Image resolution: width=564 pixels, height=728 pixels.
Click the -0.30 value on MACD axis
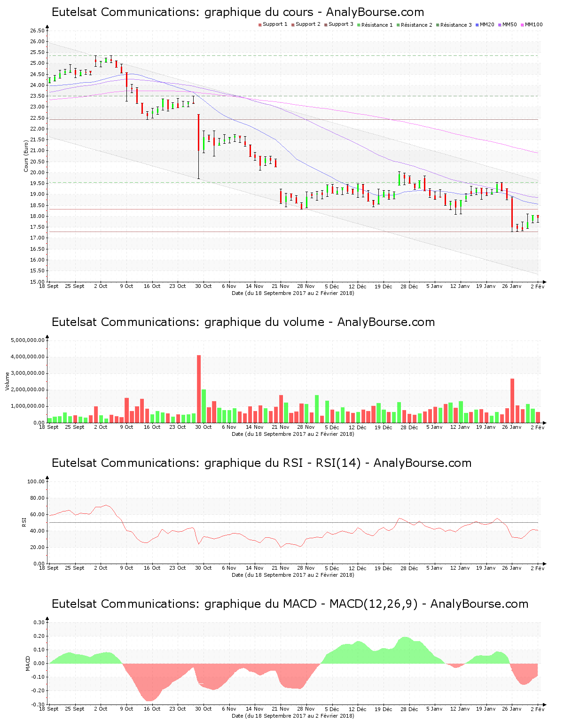click(x=38, y=705)
